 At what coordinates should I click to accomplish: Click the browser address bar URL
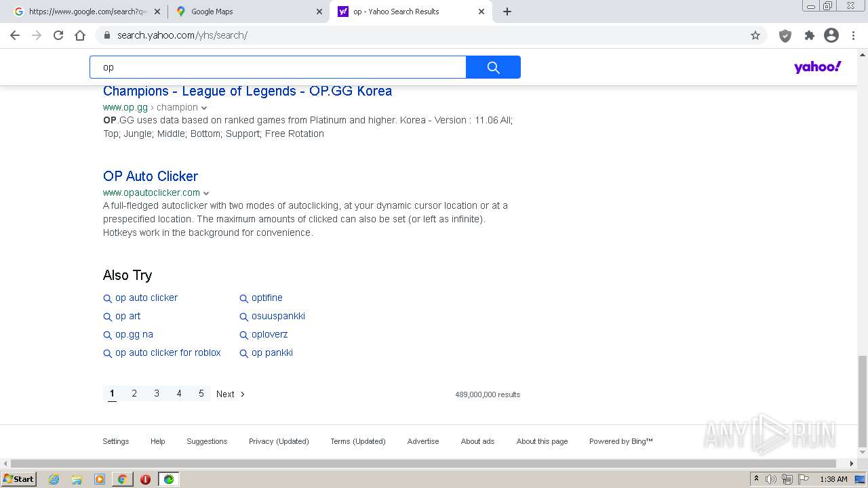[182, 35]
